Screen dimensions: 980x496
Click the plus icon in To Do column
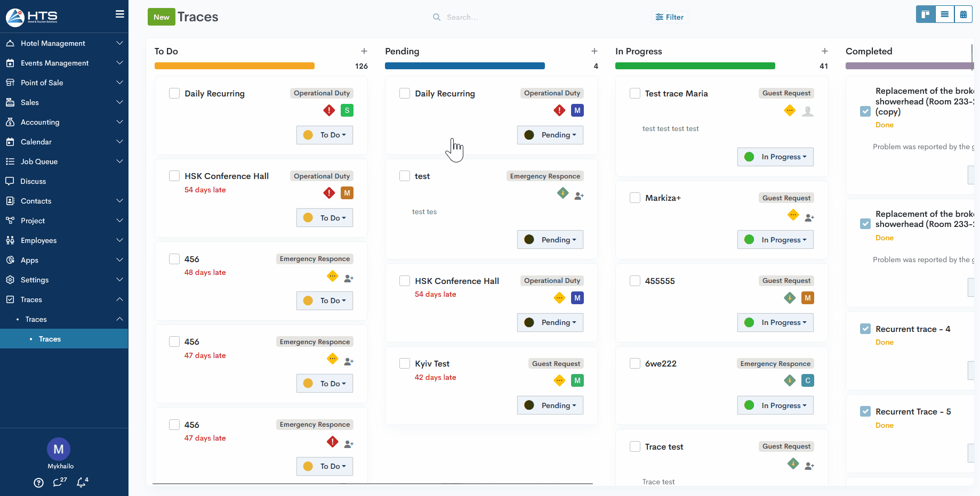click(x=364, y=51)
